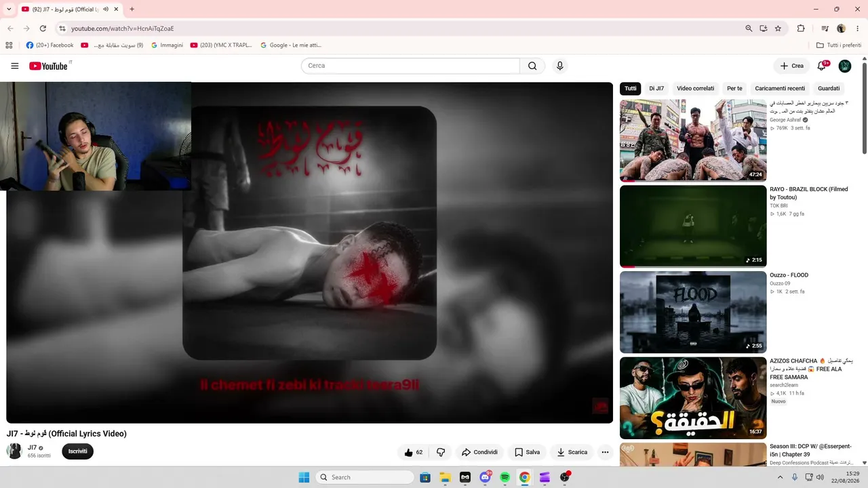Image resolution: width=868 pixels, height=488 pixels.
Task: Open Discord from the taskbar
Action: click(485, 477)
